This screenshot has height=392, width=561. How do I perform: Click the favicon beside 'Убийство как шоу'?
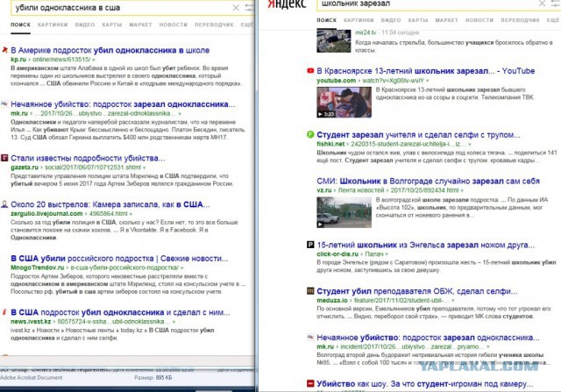pyautogui.click(x=310, y=384)
